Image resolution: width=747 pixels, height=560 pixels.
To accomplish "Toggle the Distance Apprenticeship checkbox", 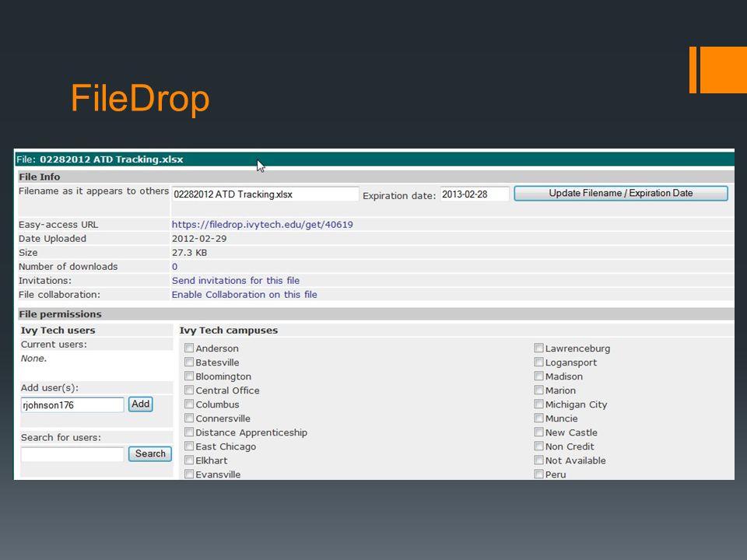I will pyautogui.click(x=189, y=432).
